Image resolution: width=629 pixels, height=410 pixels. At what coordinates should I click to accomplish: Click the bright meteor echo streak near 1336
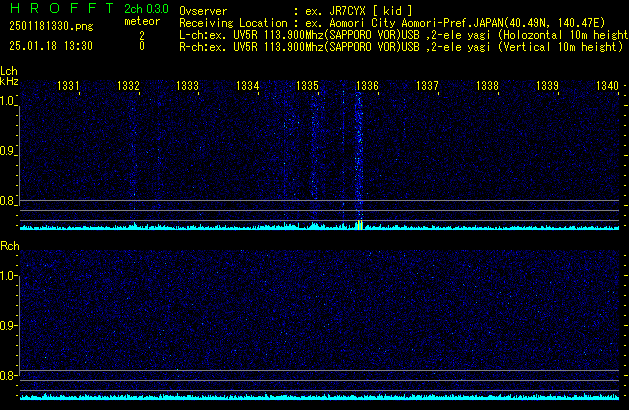(x=359, y=156)
